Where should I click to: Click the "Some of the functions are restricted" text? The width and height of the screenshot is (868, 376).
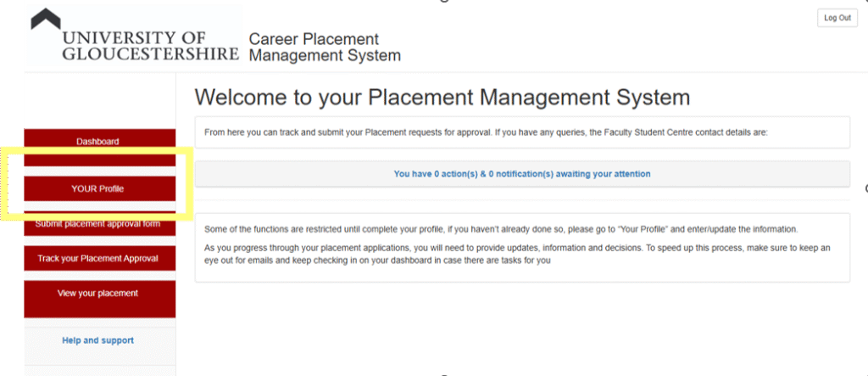[280, 230]
